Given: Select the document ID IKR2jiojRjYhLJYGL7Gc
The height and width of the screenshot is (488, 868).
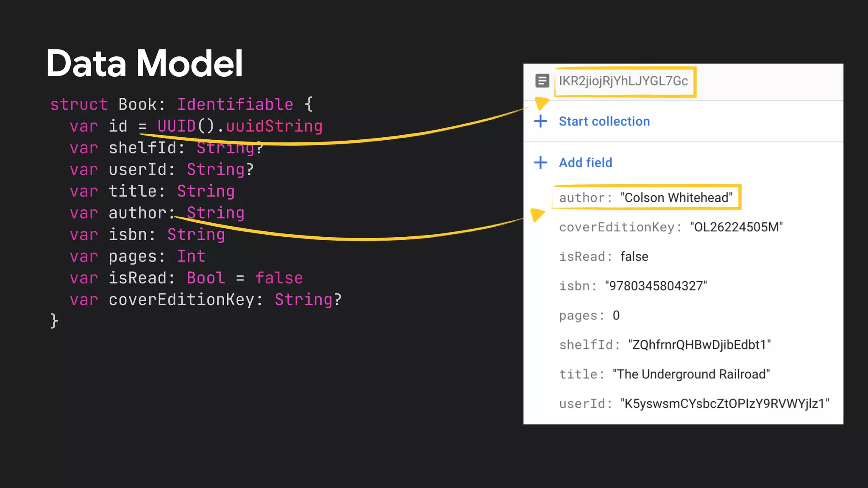Looking at the screenshot, I should coord(623,80).
